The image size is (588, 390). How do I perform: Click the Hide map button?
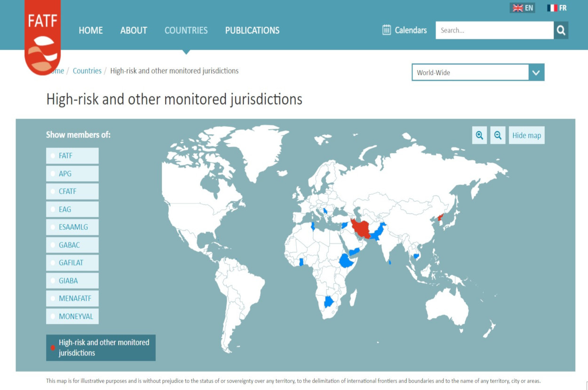(x=526, y=135)
